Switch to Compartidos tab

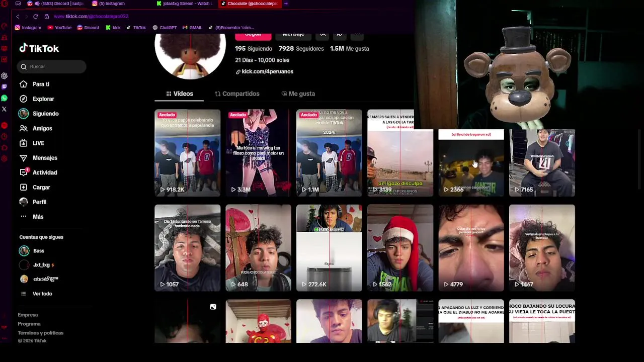tap(237, 94)
